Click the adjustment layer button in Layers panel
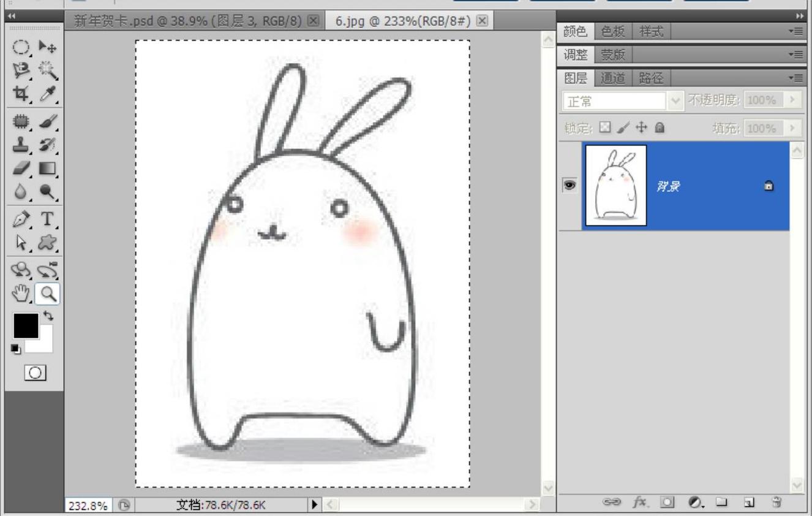This screenshot has height=516, width=812. tap(695, 503)
